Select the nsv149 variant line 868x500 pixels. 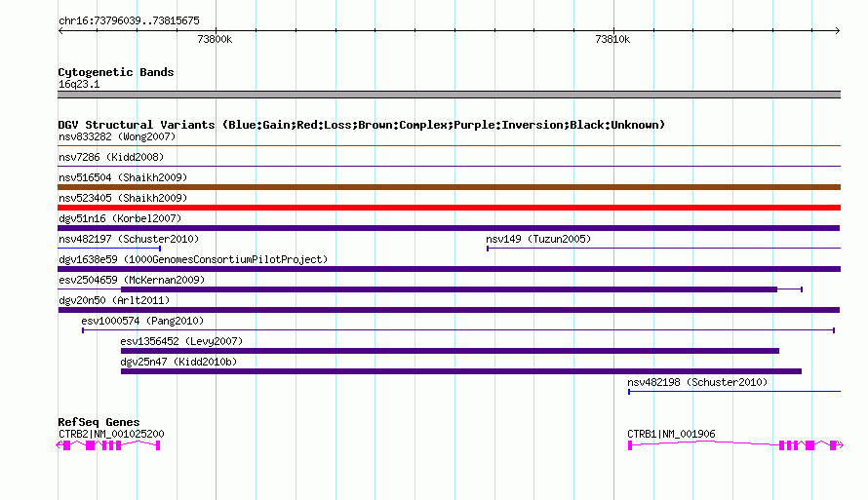coord(664,249)
